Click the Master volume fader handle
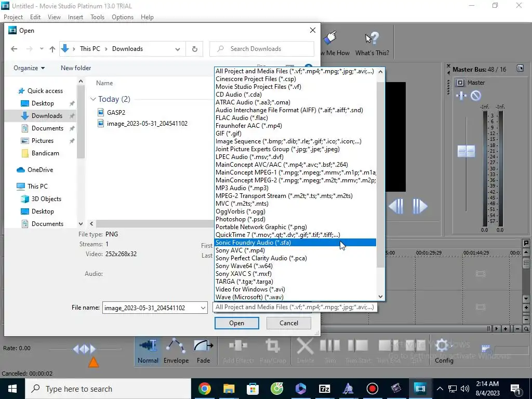This screenshot has width=532, height=399. 466,151
